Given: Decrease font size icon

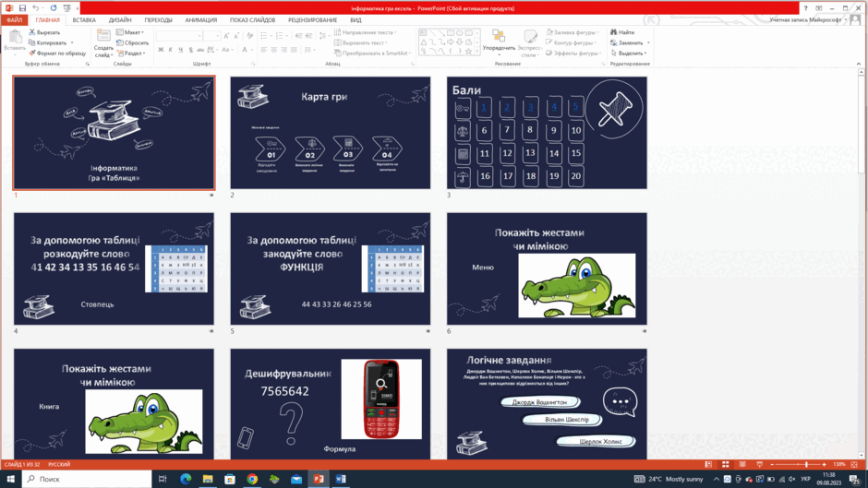Looking at the screenshot, I should coord(236,35).
